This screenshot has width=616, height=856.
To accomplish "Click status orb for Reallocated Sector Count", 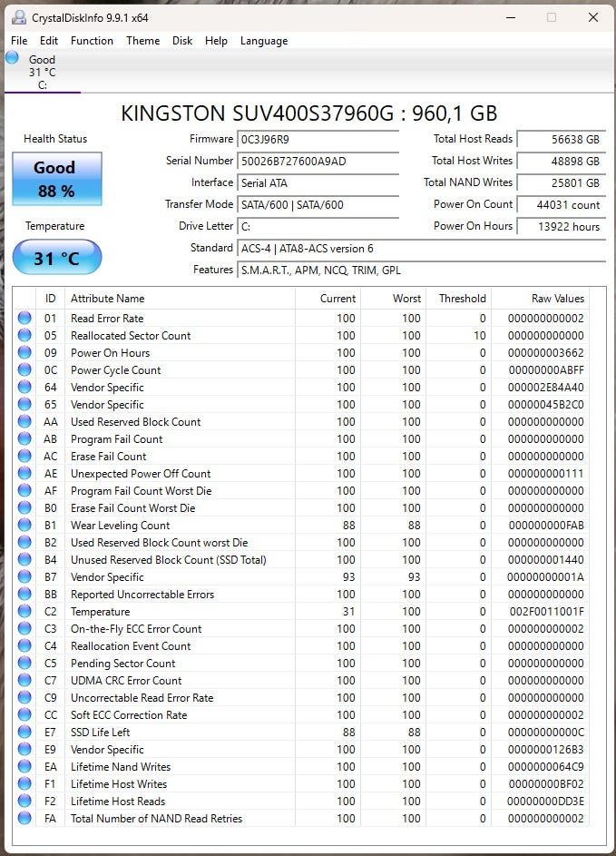I will 24,335.
